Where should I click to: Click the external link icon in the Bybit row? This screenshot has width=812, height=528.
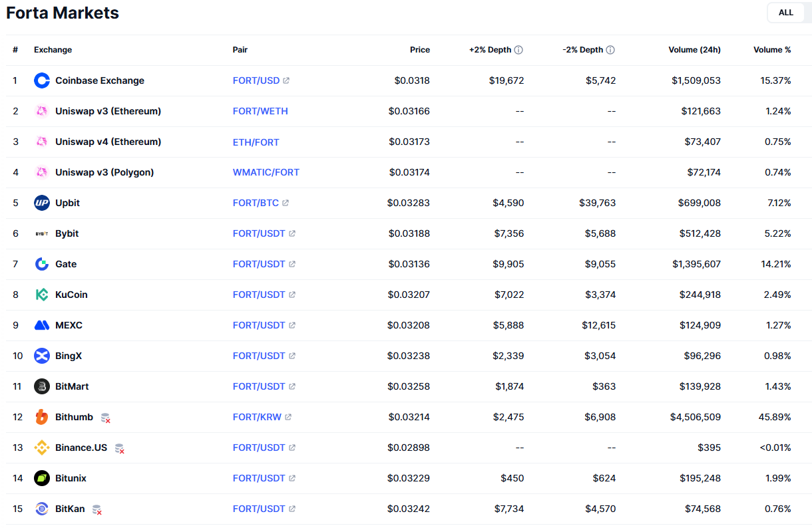[x=292, y=233]
